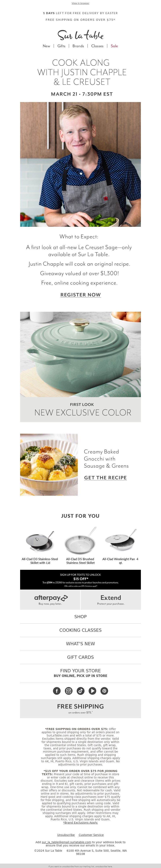Click the Register Now link
The image size is (161, 868).
[81, 295]
